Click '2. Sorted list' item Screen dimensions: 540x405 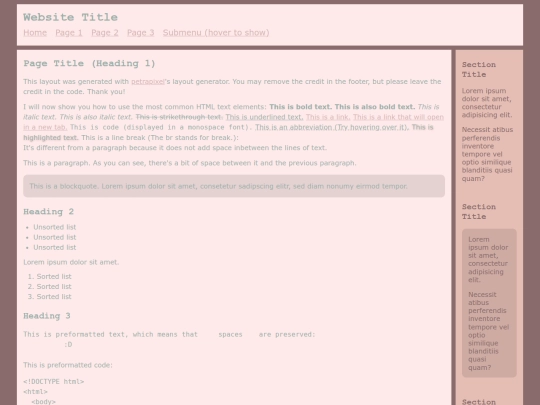[x=50, y=287]
